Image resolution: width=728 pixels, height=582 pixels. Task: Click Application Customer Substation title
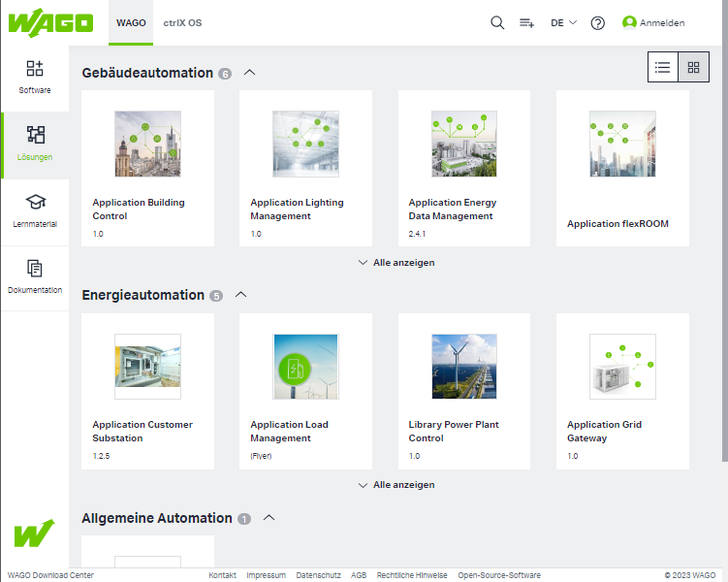tap(142, 431)
